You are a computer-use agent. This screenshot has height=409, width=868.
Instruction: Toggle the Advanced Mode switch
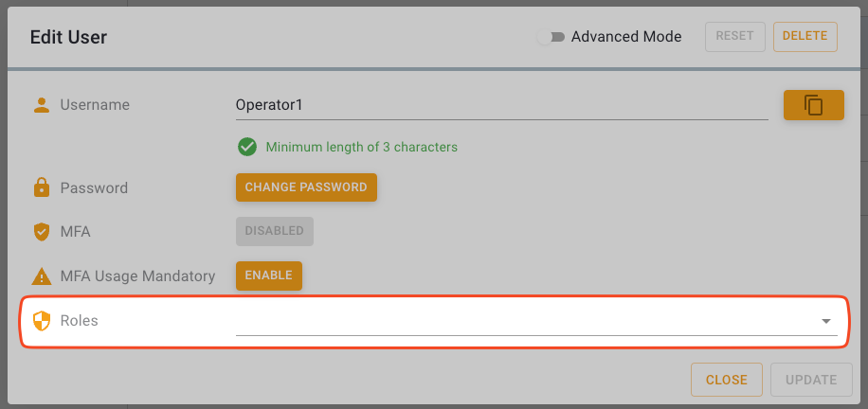(x=551, y=37)
